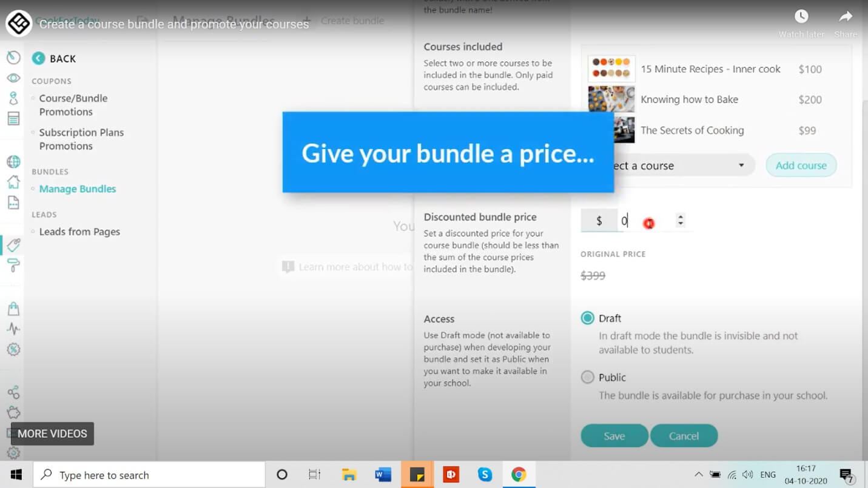Image resolution: width=868 pixels, height=488 pixels.
Task: Select Manage Bundles in the sidebar
Action: click(78, 189)
